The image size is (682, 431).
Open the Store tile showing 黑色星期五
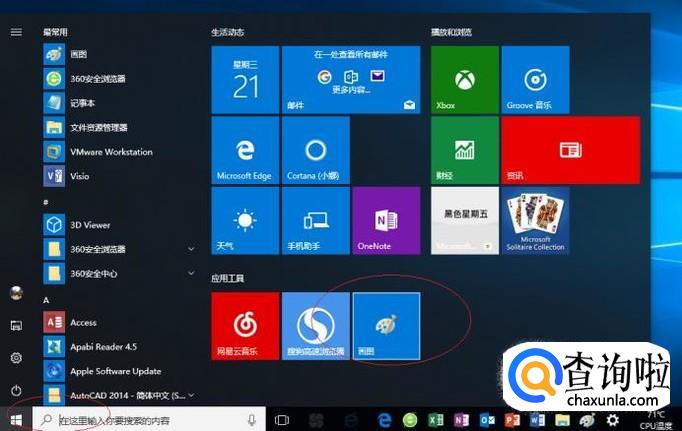point(465,221)
